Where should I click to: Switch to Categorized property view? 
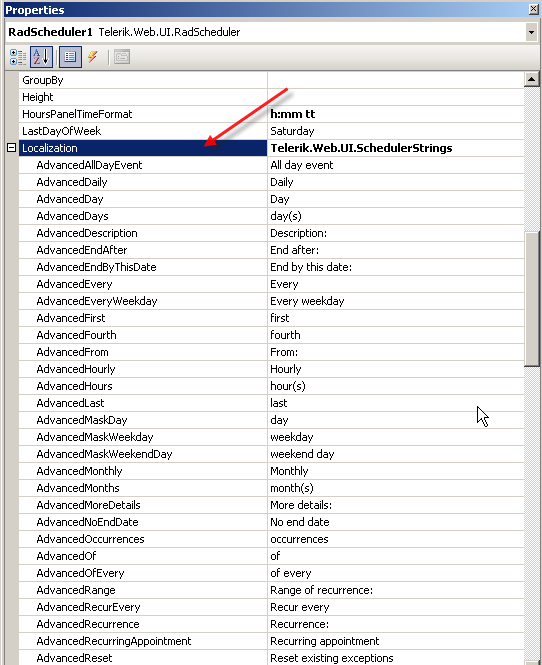point(18,57)
